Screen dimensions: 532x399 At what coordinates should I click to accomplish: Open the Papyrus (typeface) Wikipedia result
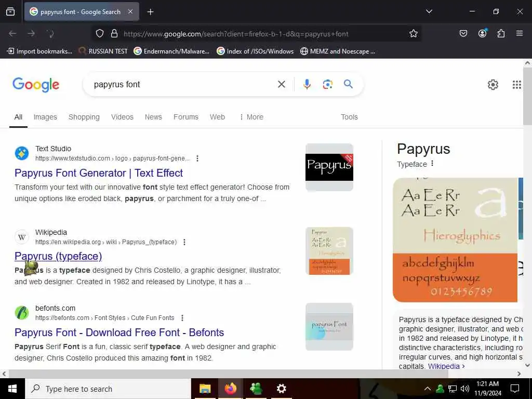58,256
